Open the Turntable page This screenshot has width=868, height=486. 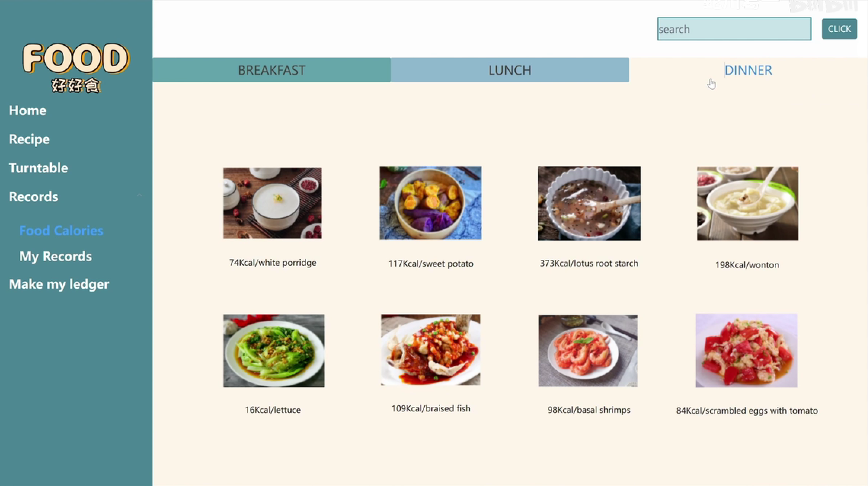[38, 168]
